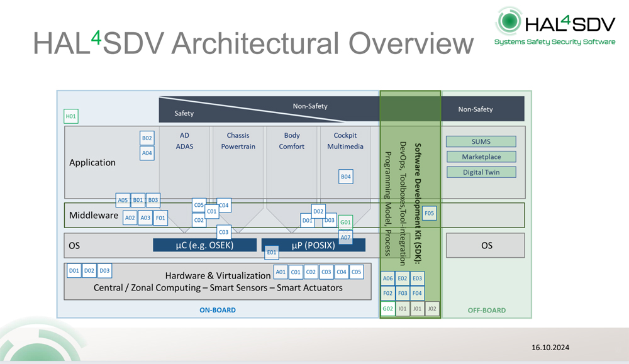Select the Middleware layer label
This screenshot has width=629, height=364.
click(x=94, y=215)
